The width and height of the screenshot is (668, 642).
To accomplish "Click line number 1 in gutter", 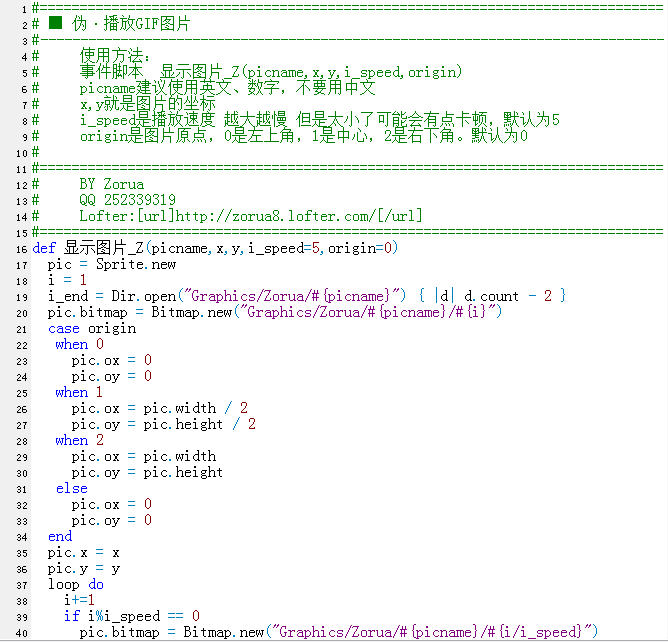I will (x=24, y=9).
